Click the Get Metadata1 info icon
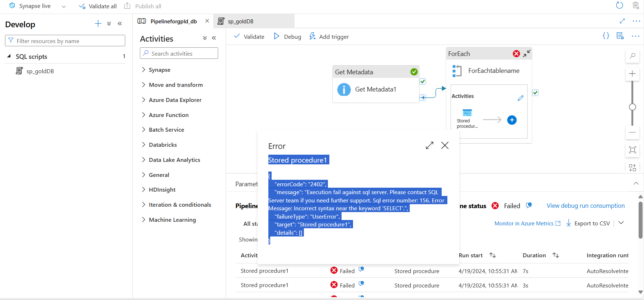Viewport: 644px width, 300px height. pyautogui.click(x=344, y=89)
